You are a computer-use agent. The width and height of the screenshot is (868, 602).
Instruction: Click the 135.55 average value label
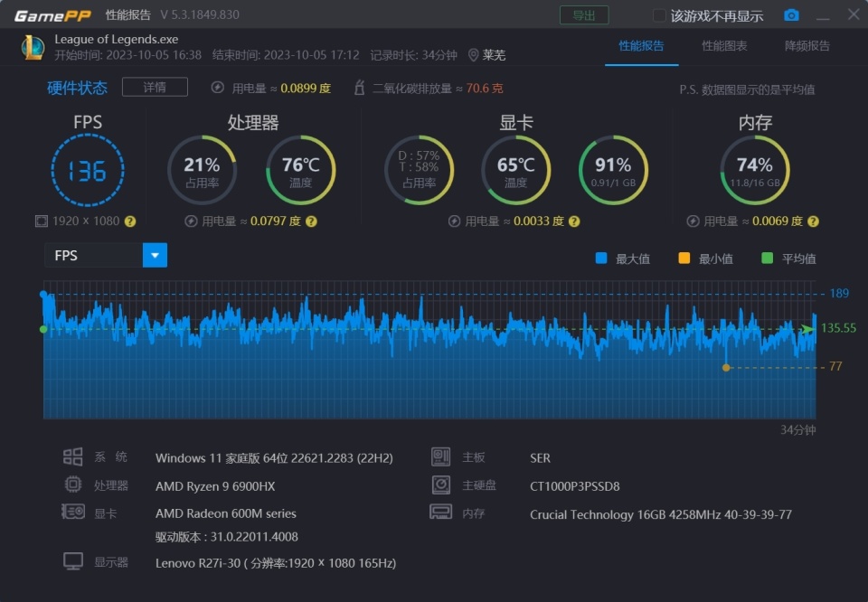click(839, 328)
